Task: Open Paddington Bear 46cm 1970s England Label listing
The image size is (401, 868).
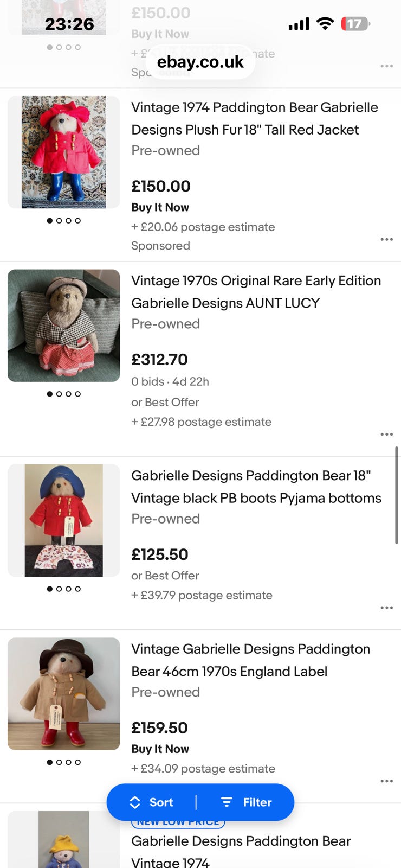Action: click(x=250, y=660)
